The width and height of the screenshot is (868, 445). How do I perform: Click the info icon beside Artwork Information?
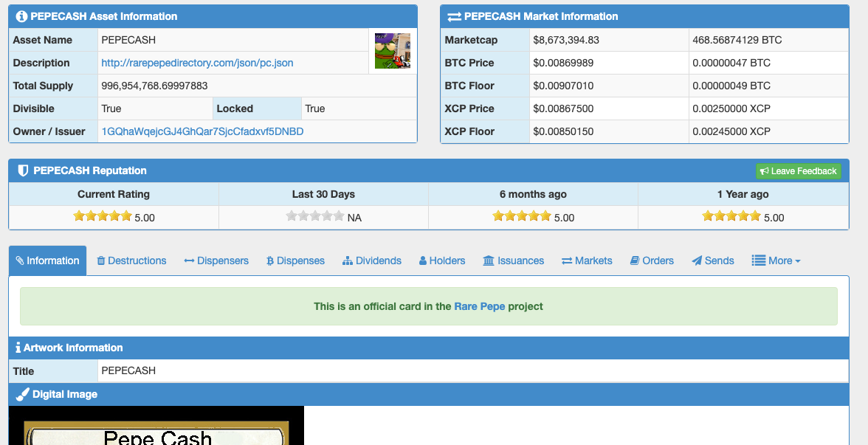pos(18,348)
